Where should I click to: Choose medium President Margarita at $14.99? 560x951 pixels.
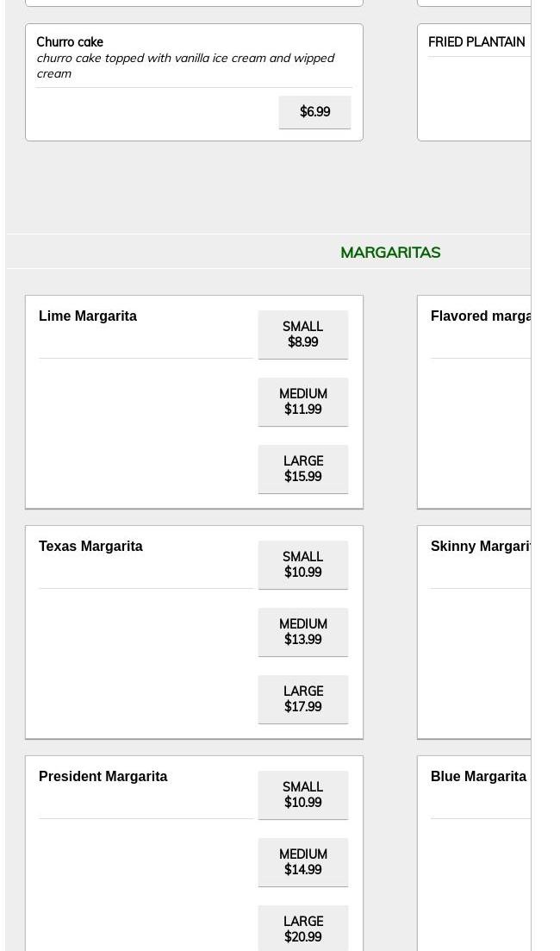pyautogui.click(x=303, y=862)
